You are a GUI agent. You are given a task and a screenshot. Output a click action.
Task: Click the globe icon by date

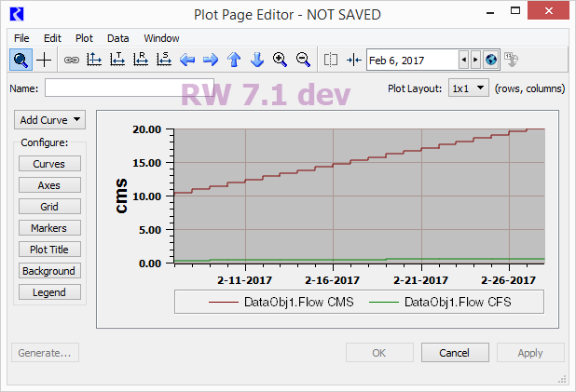click(x=491, y=60)
